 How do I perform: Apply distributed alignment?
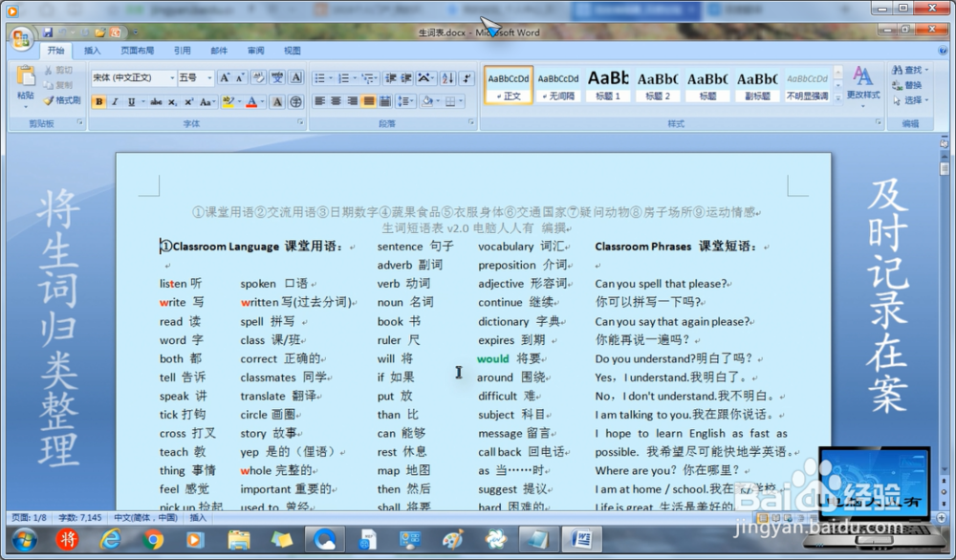[385, 101]
